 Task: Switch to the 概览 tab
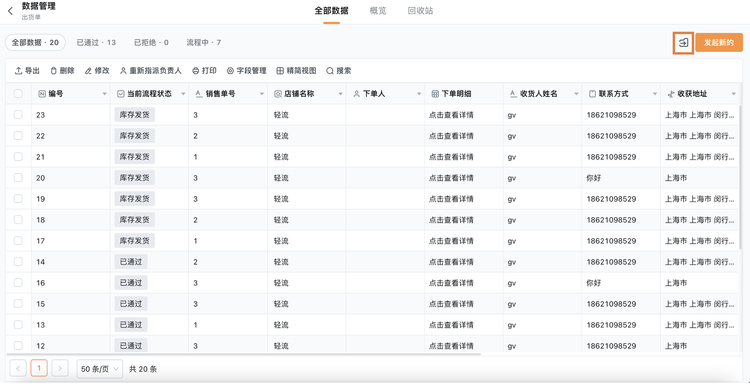(x=378, y=11)
